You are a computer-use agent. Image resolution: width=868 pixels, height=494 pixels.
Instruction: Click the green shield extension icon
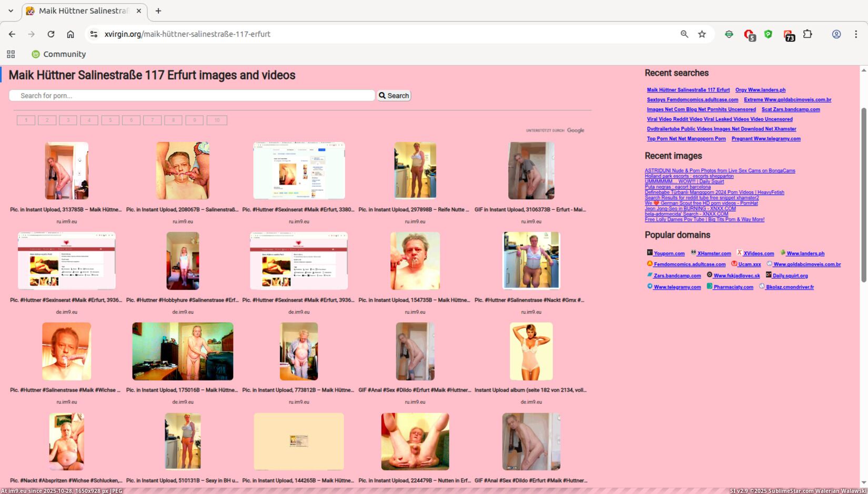[x=769, y=34]
